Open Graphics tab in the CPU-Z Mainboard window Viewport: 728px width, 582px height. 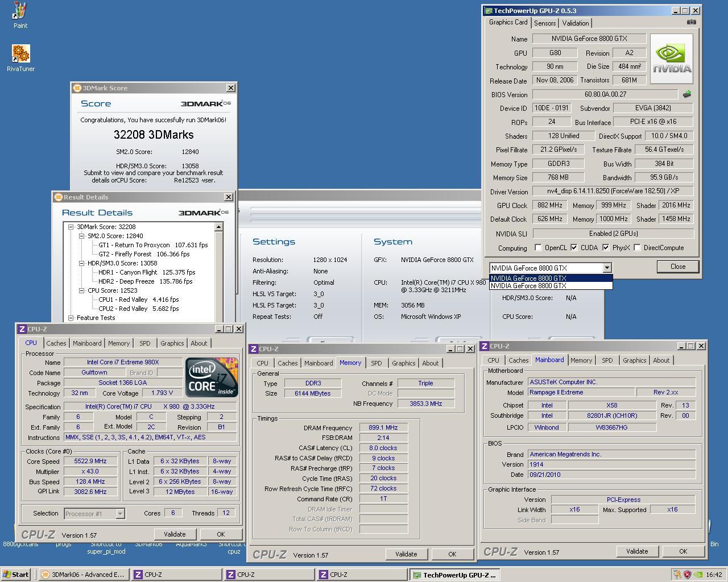click(x=634, y=360)
